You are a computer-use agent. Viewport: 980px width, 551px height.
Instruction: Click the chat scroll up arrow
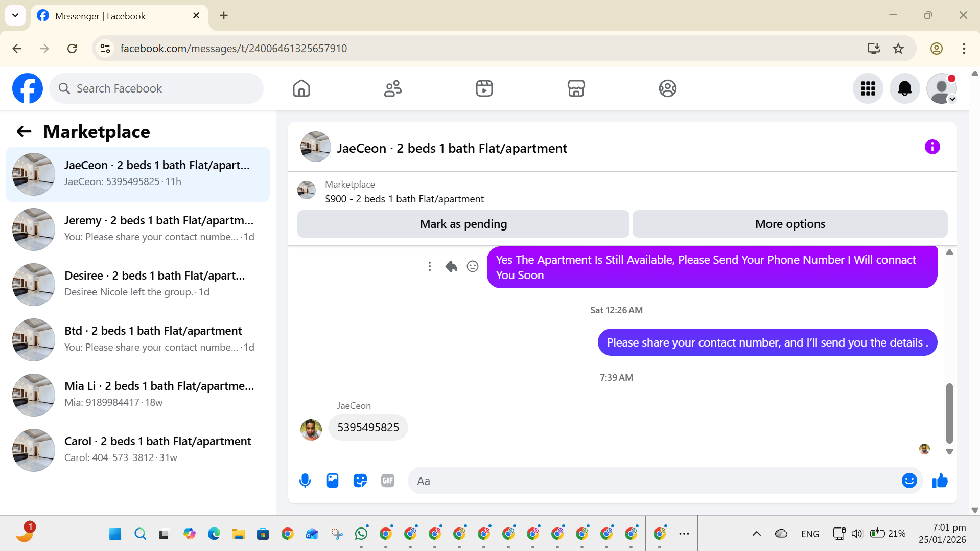coord(949,252)
